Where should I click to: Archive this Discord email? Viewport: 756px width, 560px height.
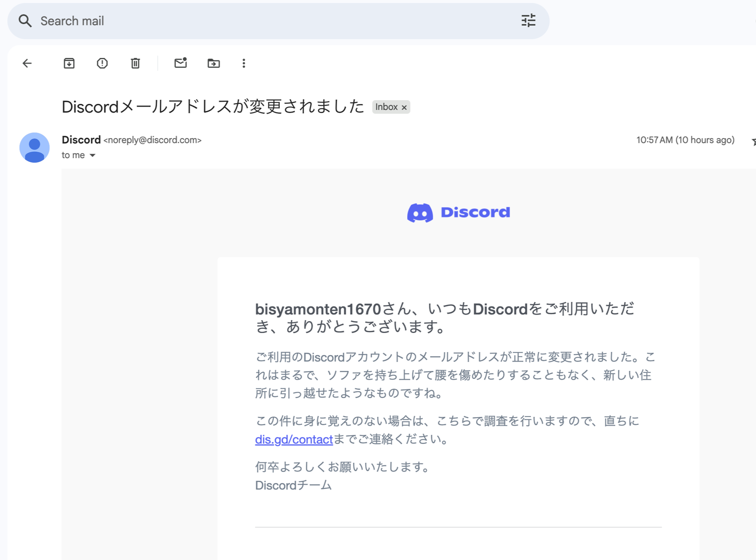[x=69, y=63]
